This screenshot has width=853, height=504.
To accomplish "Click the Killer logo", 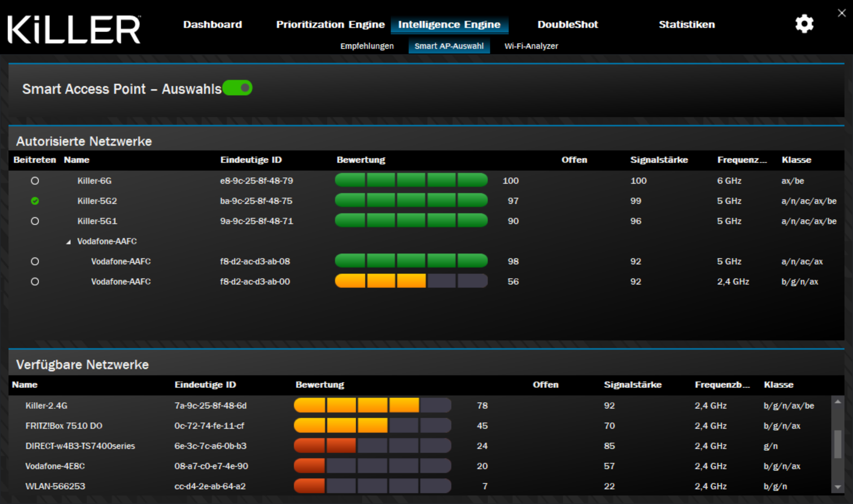I will pos(74,29).
